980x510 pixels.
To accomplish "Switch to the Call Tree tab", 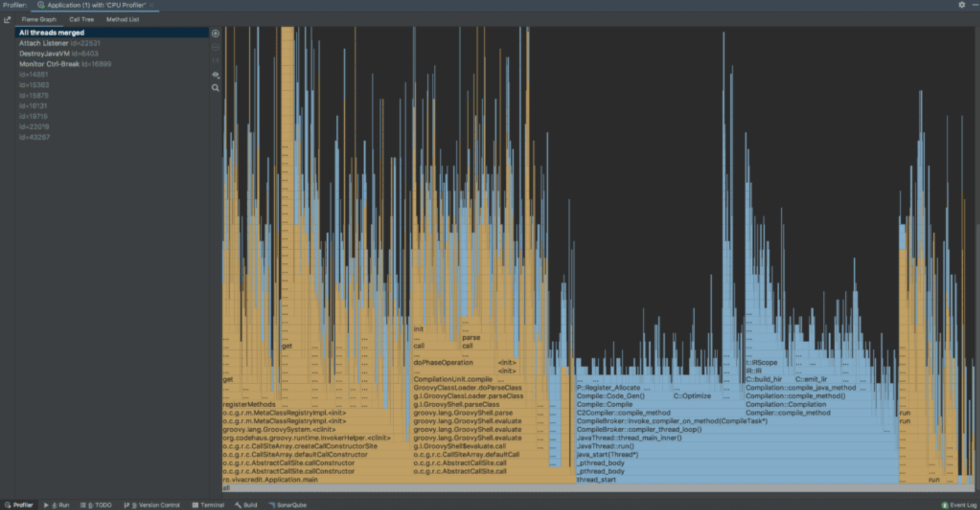I will click(x=81, y=20).
